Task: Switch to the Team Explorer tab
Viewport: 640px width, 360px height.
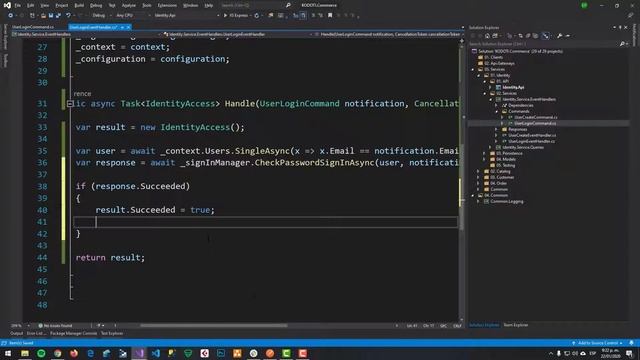Action: coord(516,325)
